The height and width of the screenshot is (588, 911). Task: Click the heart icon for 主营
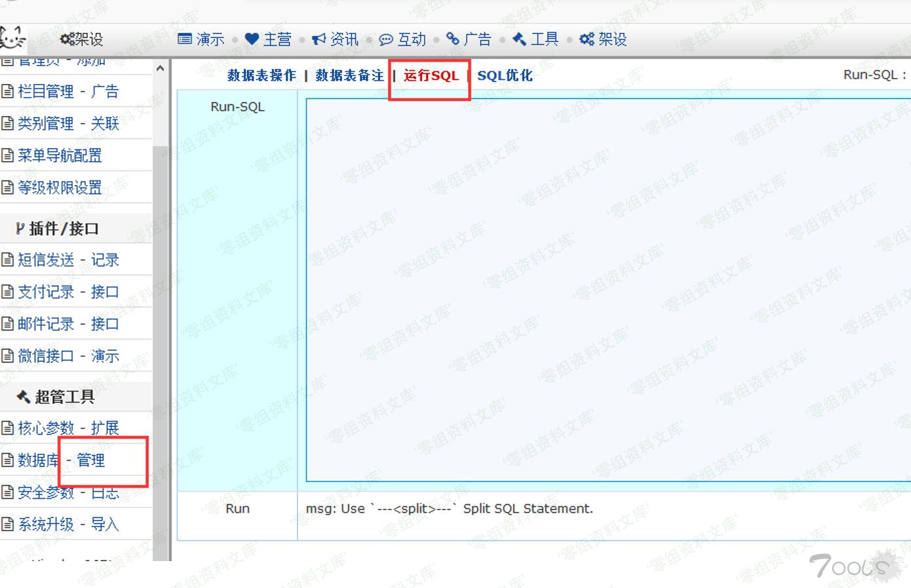[x=252, y=39]
